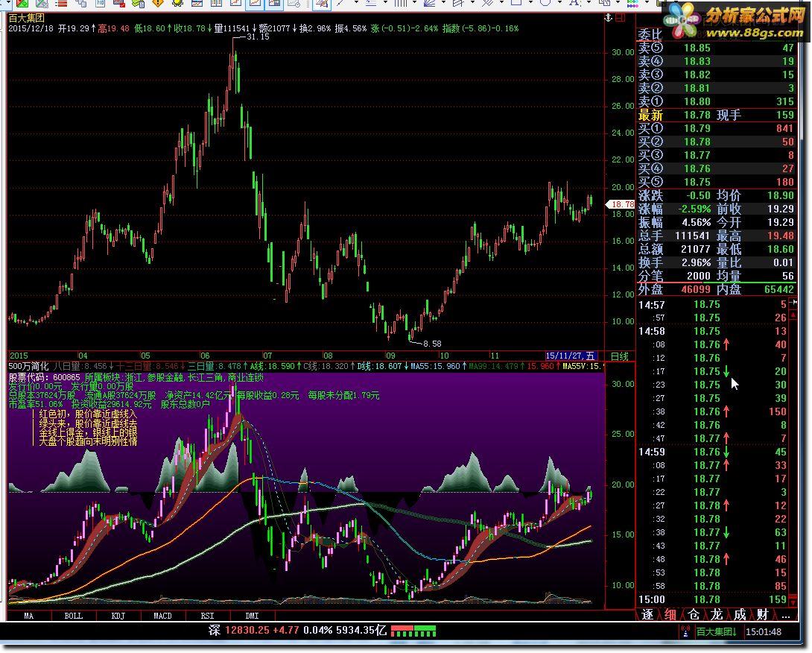Switch to the MA indicator tab
This screenshot has width=812, height=653.
click(28, 616)
